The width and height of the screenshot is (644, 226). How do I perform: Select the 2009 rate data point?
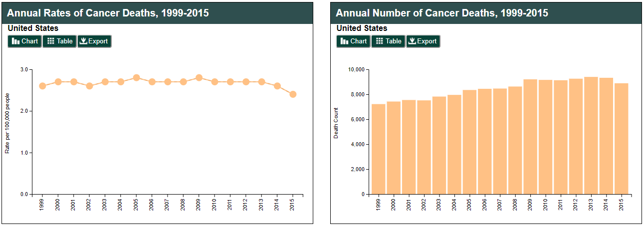[x=199, y=78]
